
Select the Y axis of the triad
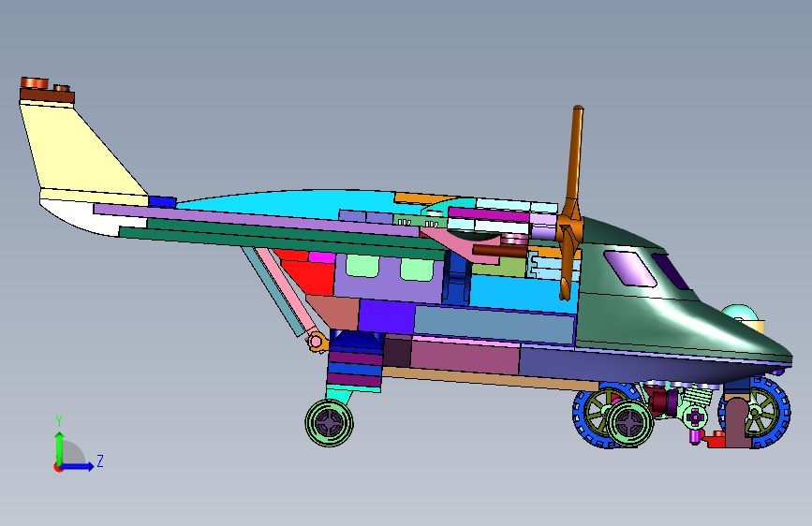point(59,441)
